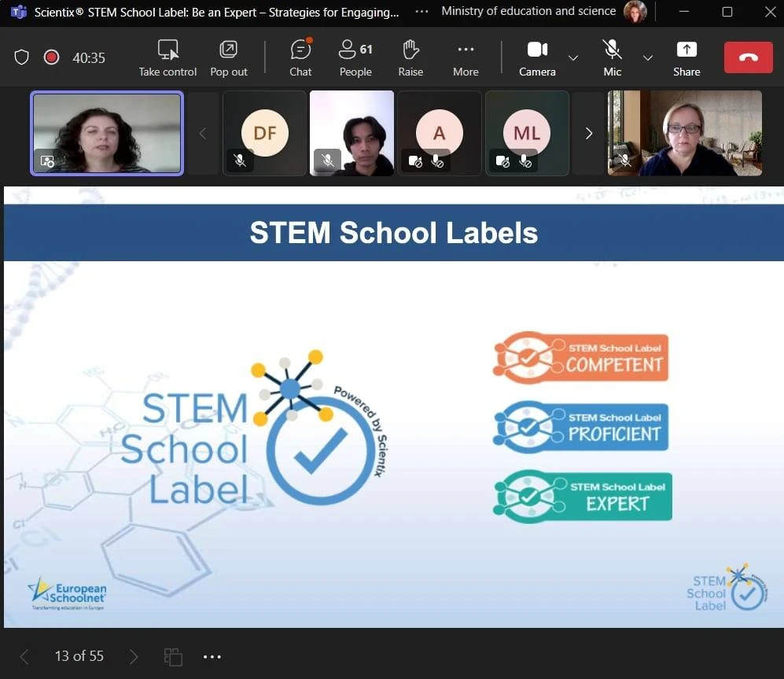784x679 pixels.
Task: Minimize the Teams meeting window
Action: click(684, 12)
